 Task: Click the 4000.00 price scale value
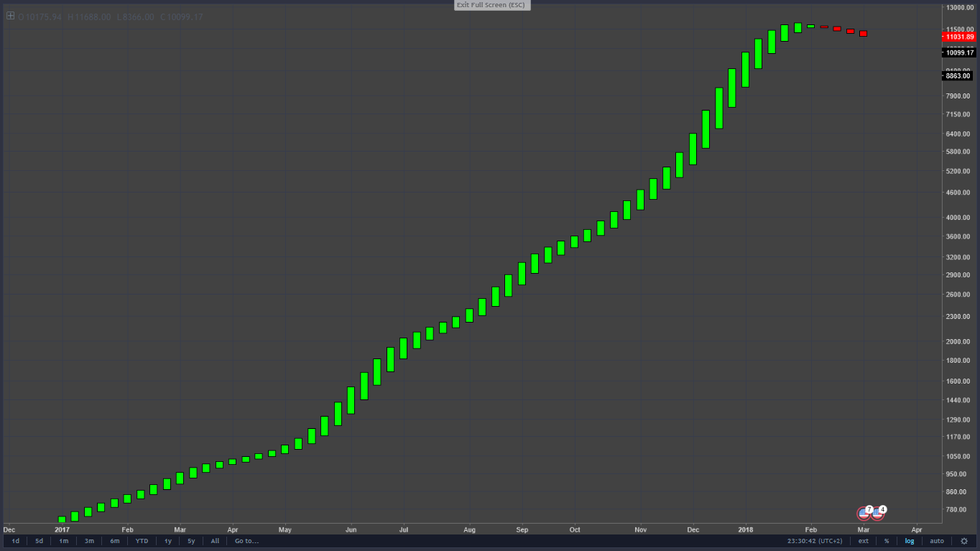click(958, 218)
